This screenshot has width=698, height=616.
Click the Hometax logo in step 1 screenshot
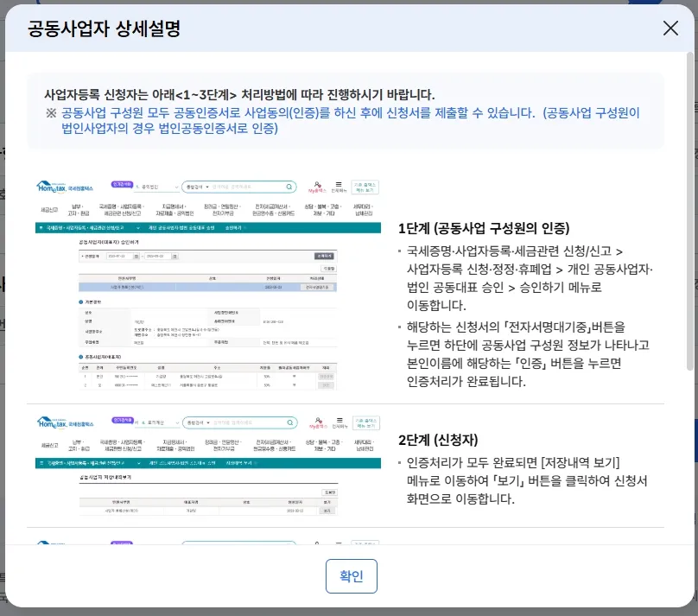click(x=58, y=186)
